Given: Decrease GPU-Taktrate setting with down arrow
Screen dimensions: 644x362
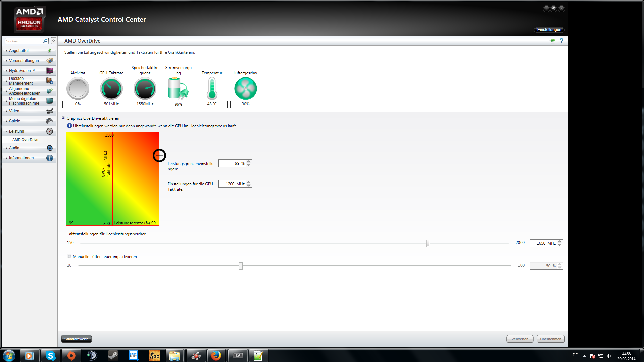Looking at the screenshot, I should coord(249,186).
